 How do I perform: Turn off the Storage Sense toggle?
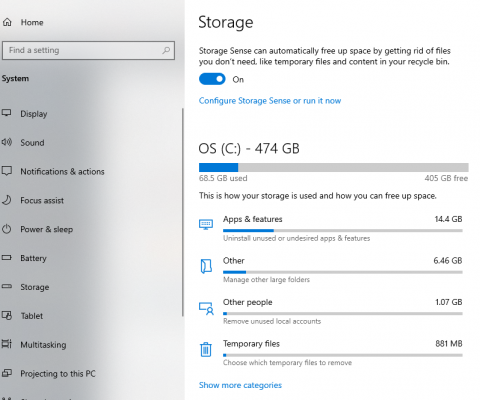coord(212,79)
